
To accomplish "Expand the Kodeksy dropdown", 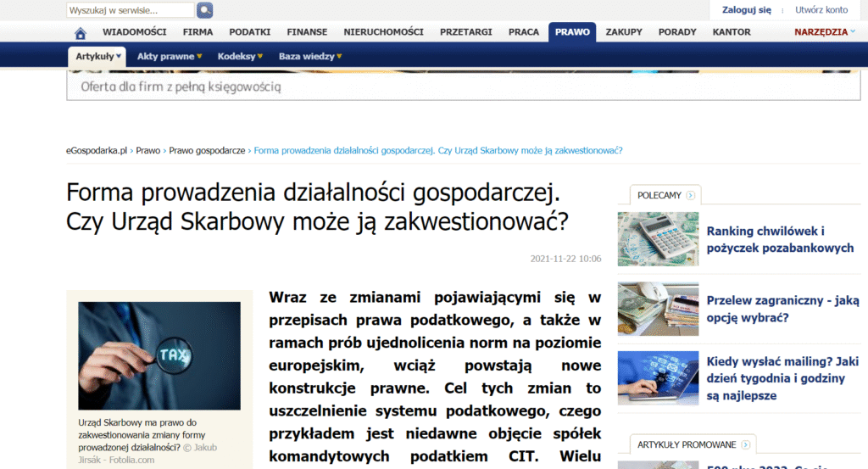I will coord(240,57).
